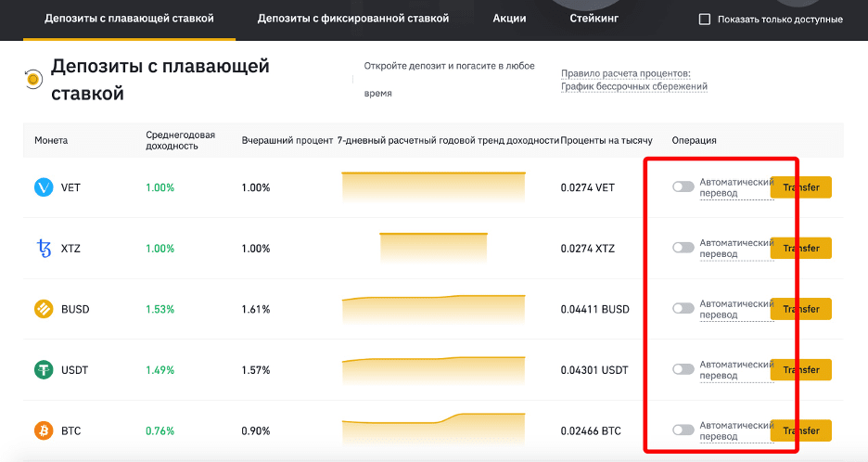Select the 'Акции' tab
Viewport: 868px width, 462px height.
tap(509, 19)
